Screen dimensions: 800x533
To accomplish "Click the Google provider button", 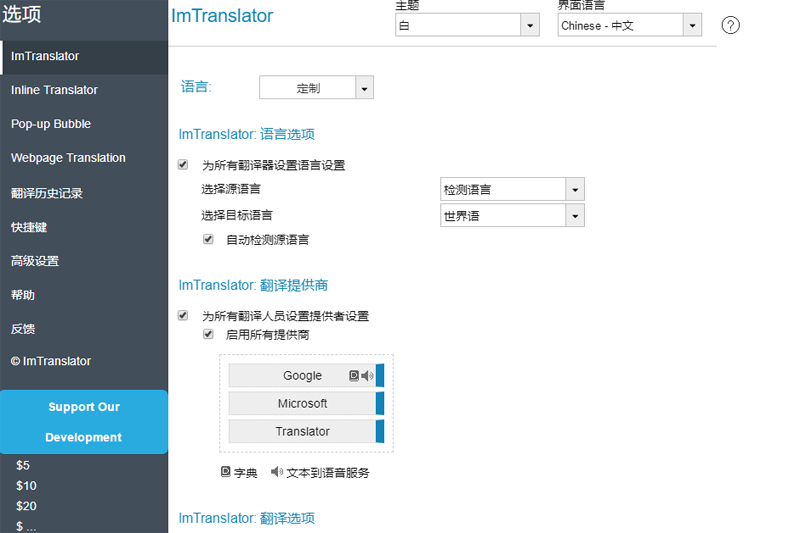I will click(302, 376).
